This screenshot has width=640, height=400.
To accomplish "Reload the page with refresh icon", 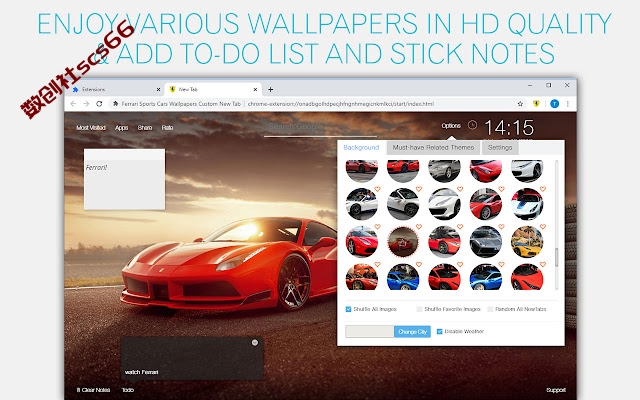I will tap(99, 104).
